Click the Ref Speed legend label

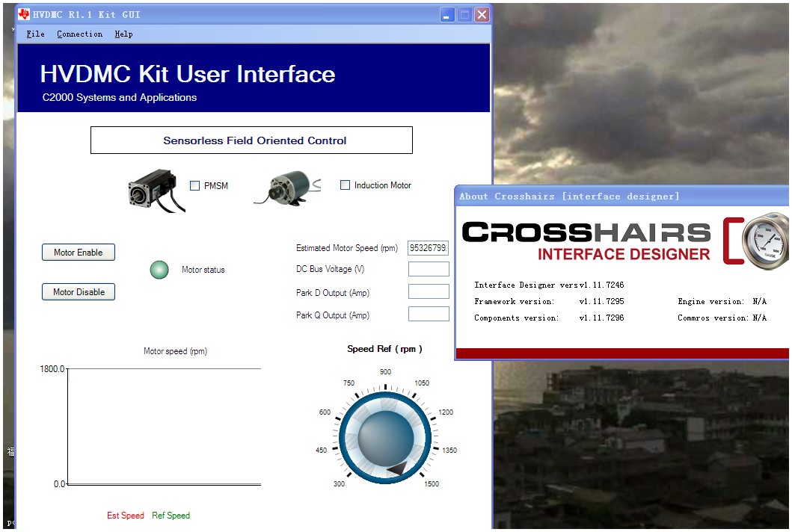pyautogui.click(x=171, y=516)
